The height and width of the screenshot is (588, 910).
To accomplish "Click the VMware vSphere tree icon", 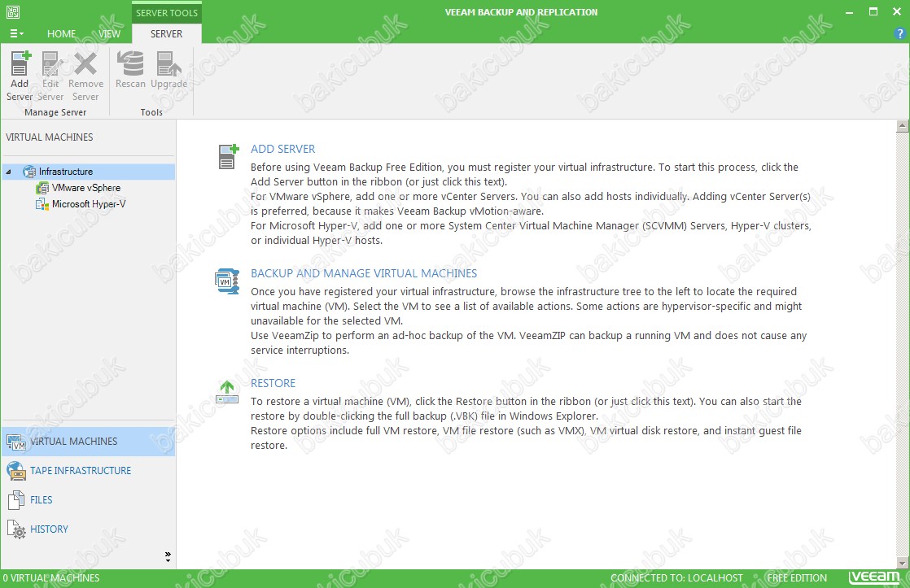I will [42, 188].
